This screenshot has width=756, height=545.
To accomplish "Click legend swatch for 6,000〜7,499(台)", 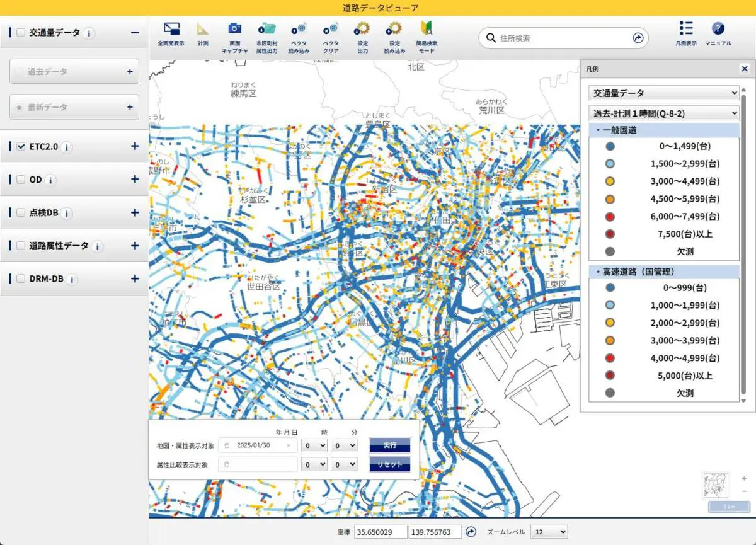I will [609, 216].
